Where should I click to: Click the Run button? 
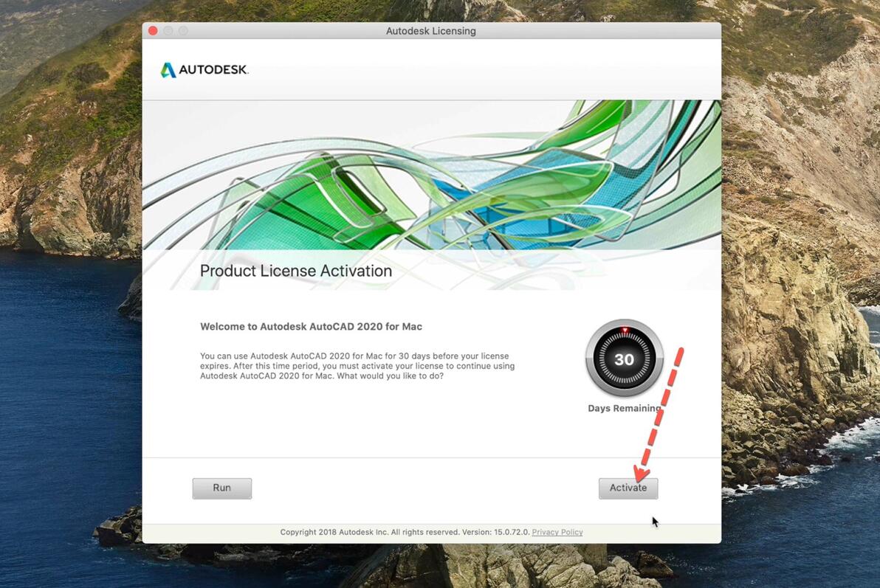pyautogui.click(x=221, y=488)
